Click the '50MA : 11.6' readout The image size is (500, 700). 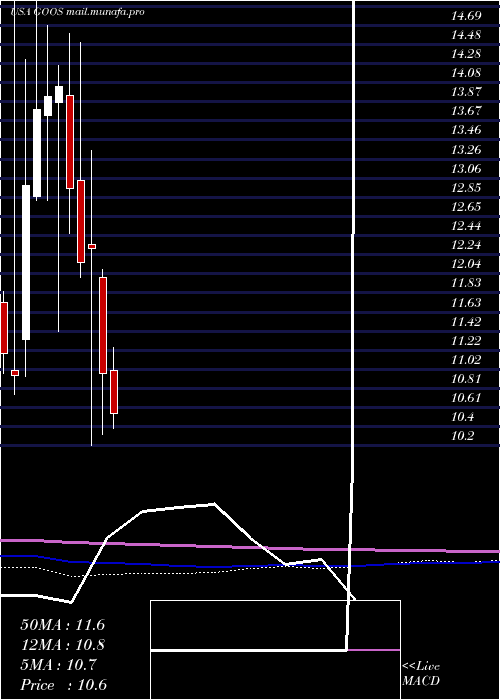pyautogui.click(x=62, y=625)
